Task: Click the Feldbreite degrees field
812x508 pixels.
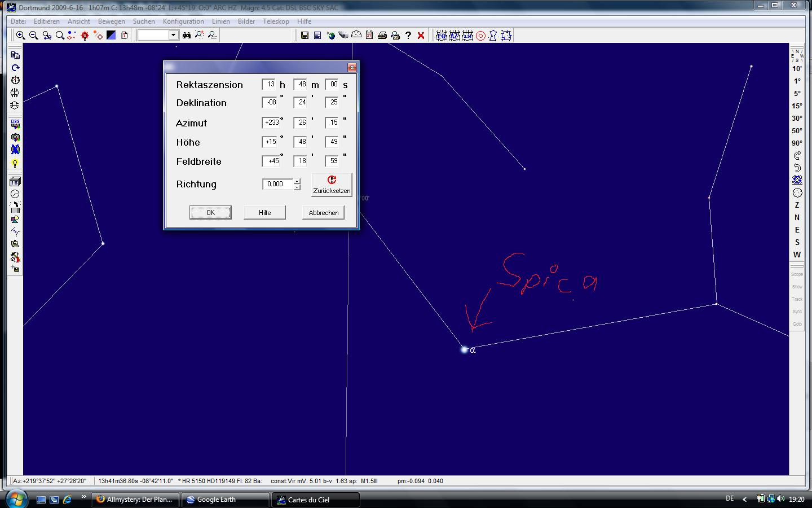Action: coord(271,161)
